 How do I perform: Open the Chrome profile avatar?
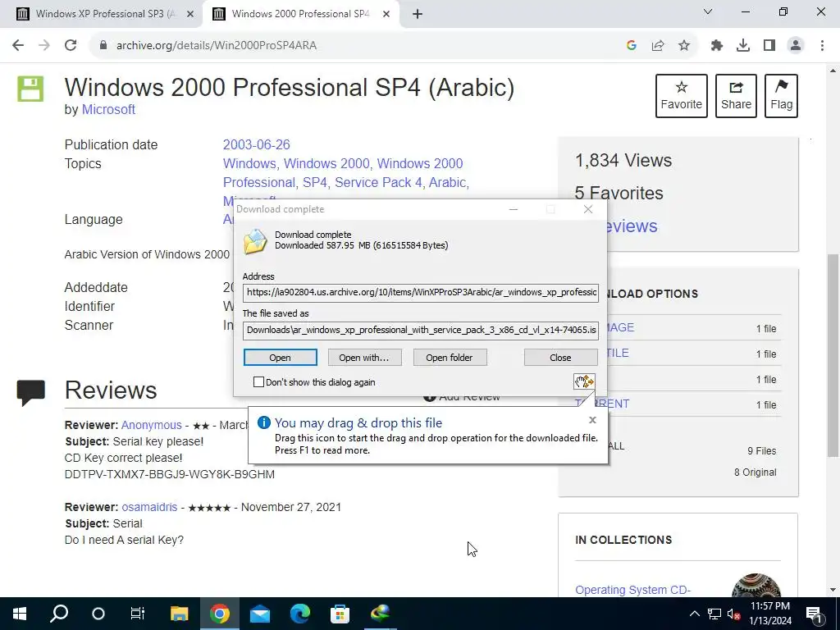coord(796,46)
